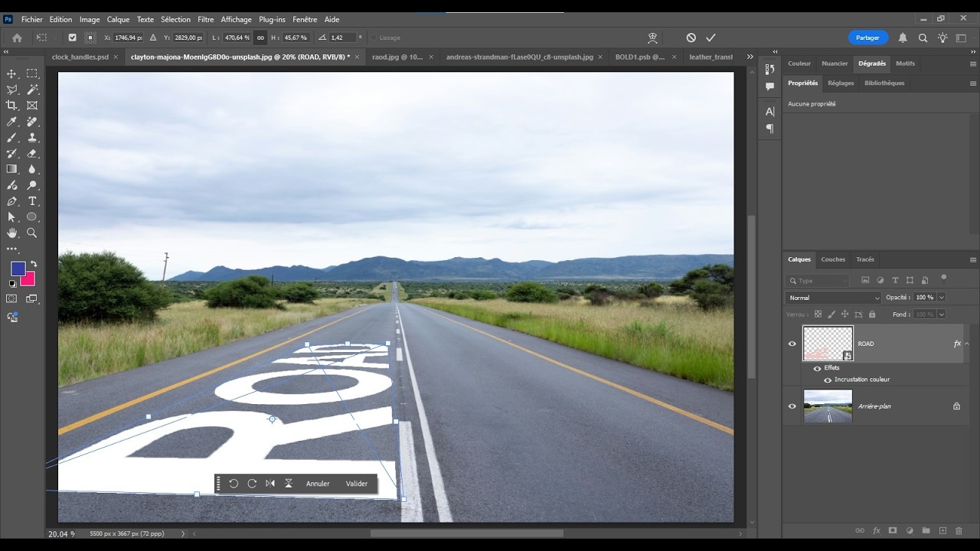Viewport: 980px width, 551px height.
Task: Reset default foreground and background colors
Action: (x=12, y=284)
